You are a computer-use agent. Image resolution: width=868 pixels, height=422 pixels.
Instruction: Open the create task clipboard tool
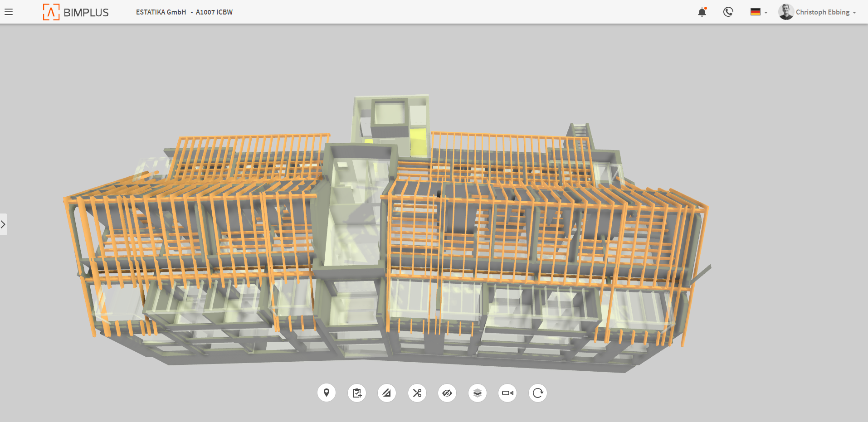357,393
